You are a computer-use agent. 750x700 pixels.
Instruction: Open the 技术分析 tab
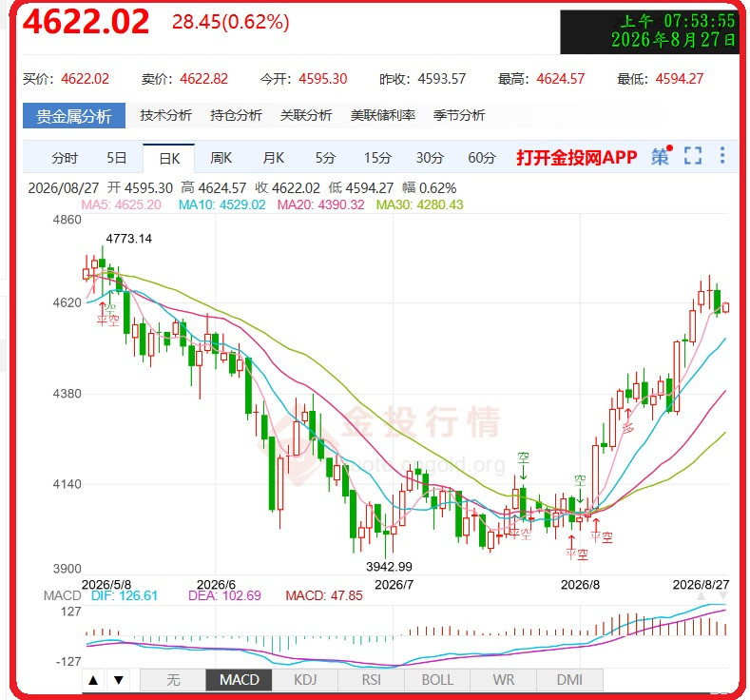(165, 115)
